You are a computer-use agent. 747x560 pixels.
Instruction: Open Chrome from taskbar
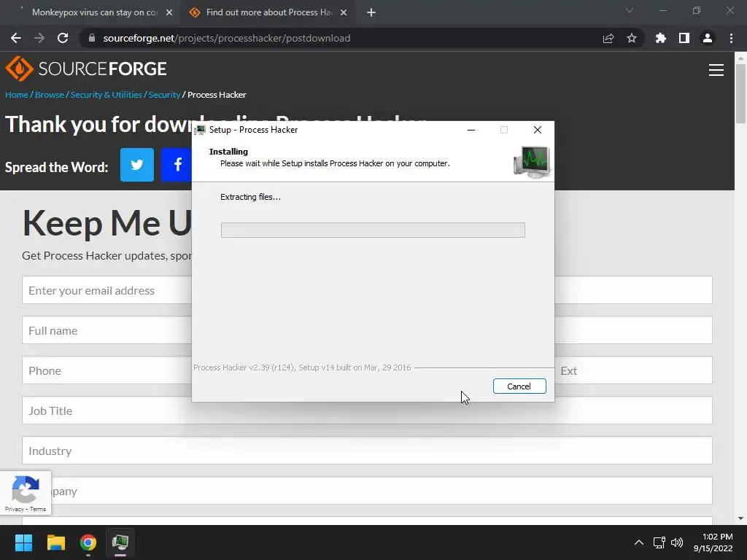coord(88,542)
